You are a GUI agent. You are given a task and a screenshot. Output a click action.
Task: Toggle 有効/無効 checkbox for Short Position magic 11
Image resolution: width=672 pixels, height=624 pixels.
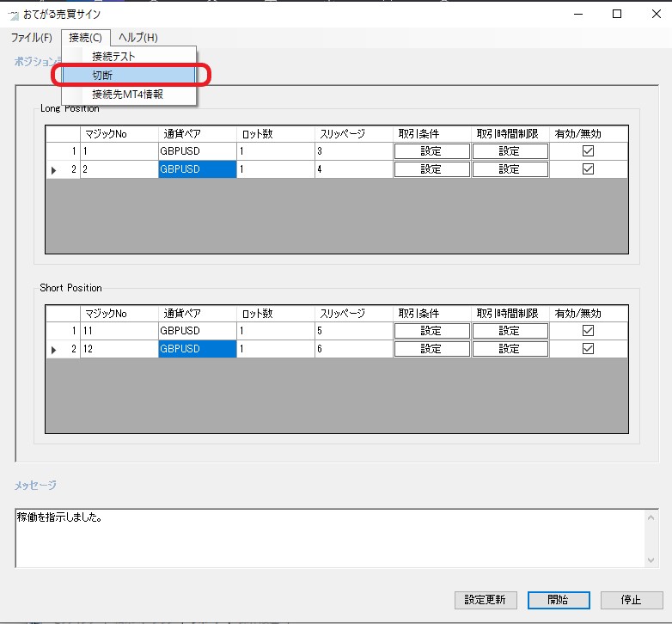click(588, 331)
